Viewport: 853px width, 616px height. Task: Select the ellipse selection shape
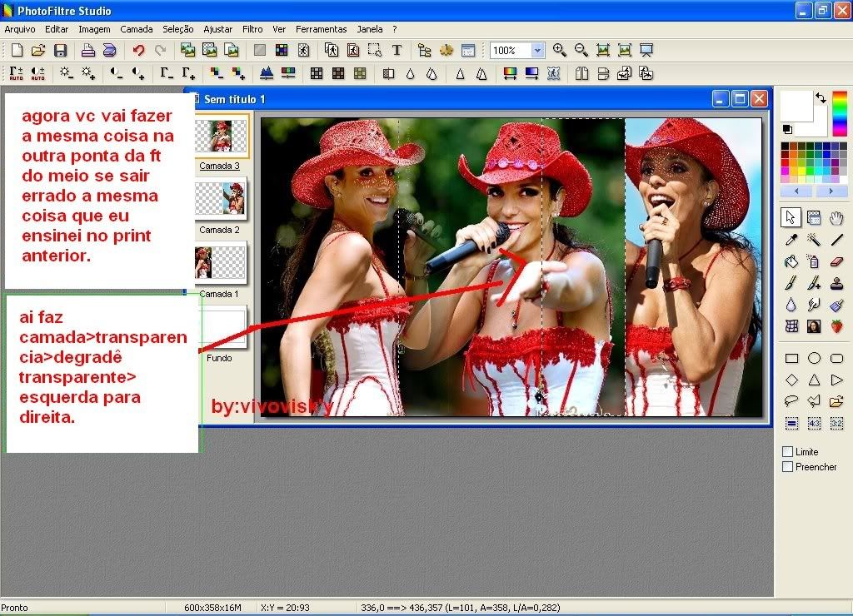[814, 359]
